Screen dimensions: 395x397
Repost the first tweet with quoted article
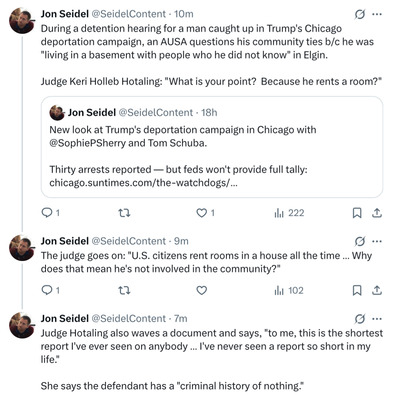[124, 213]
